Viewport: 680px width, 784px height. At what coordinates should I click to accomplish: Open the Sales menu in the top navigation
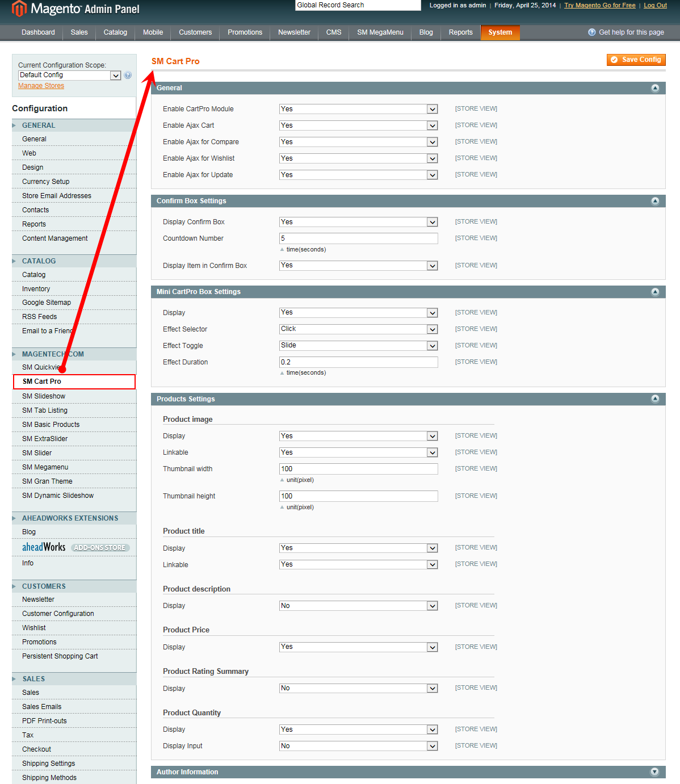tap(79, 32)
